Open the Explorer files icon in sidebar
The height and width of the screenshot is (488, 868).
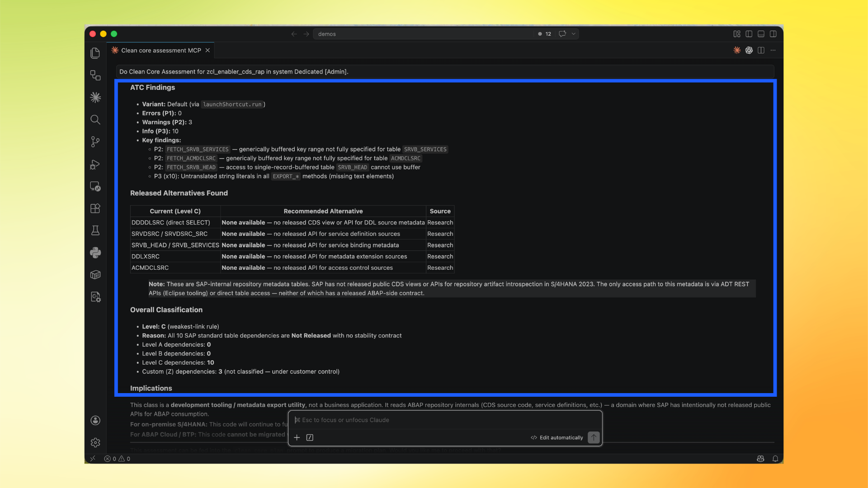tap(95, 53)
